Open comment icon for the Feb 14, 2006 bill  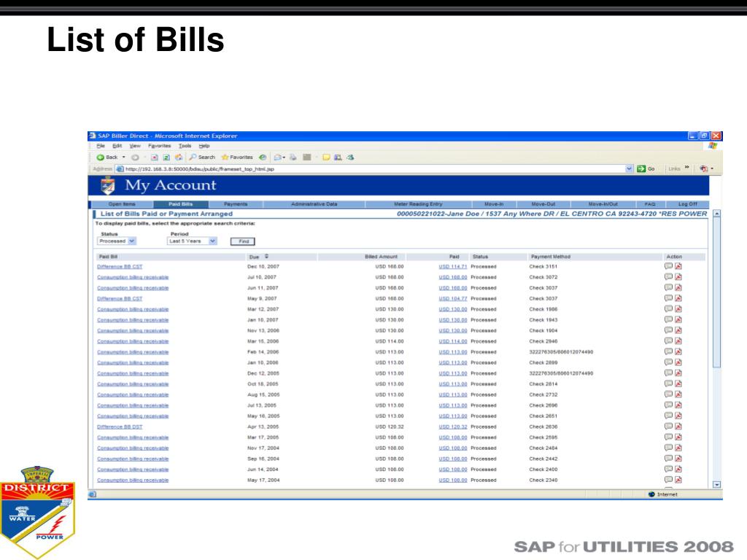click(668, 351)
